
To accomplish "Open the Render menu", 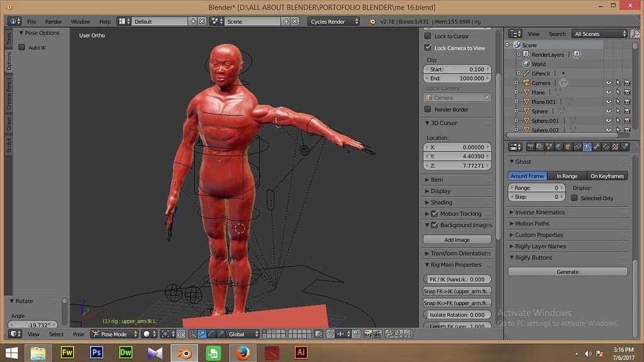I will [53, 21].
